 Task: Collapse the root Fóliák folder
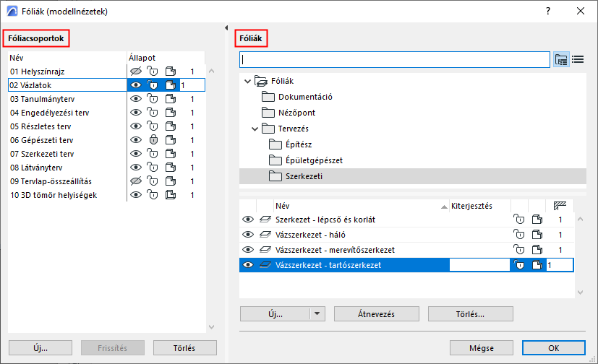(248, 82)
